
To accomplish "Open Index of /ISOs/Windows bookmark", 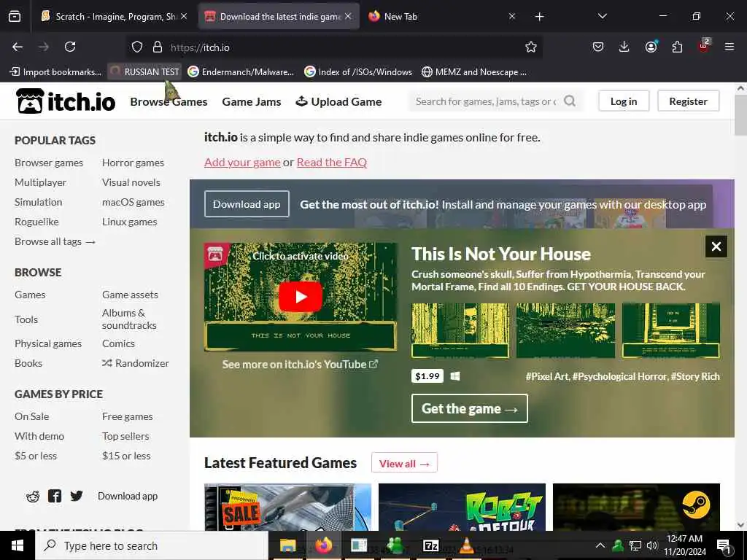I will 358,72.
